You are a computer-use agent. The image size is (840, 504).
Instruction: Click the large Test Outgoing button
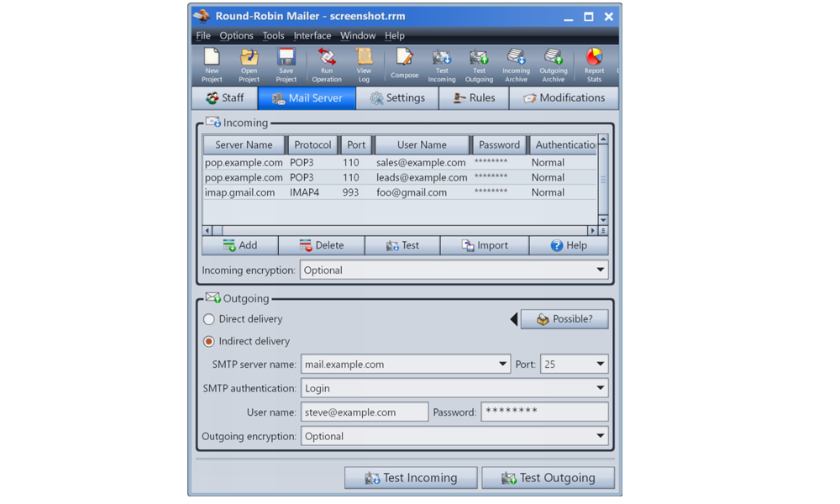548,478
